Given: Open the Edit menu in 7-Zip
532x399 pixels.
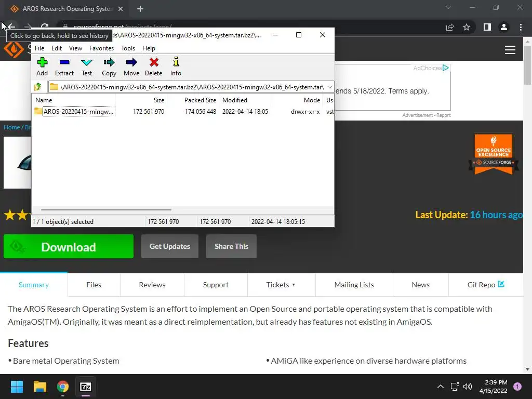Looking at the screenshot, I should coord(56,48).
